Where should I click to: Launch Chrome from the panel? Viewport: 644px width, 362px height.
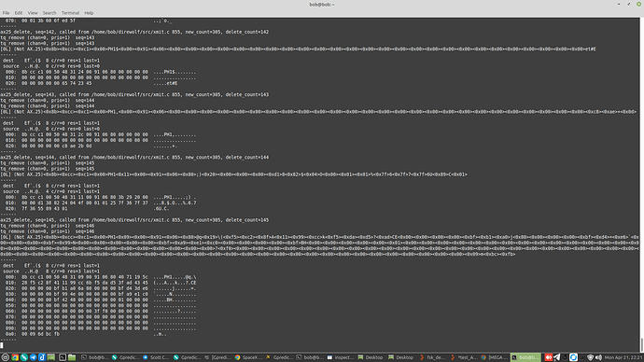pos(15,357)
